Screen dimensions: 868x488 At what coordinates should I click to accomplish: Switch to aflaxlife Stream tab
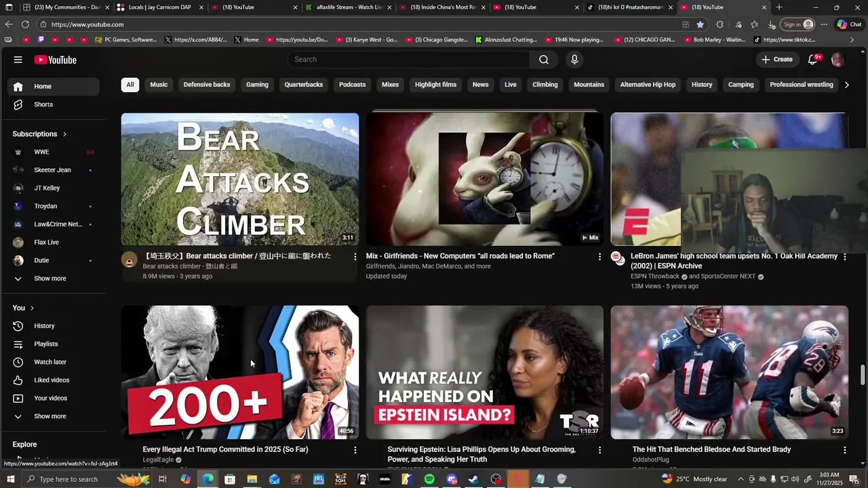[x=348, y=7]
